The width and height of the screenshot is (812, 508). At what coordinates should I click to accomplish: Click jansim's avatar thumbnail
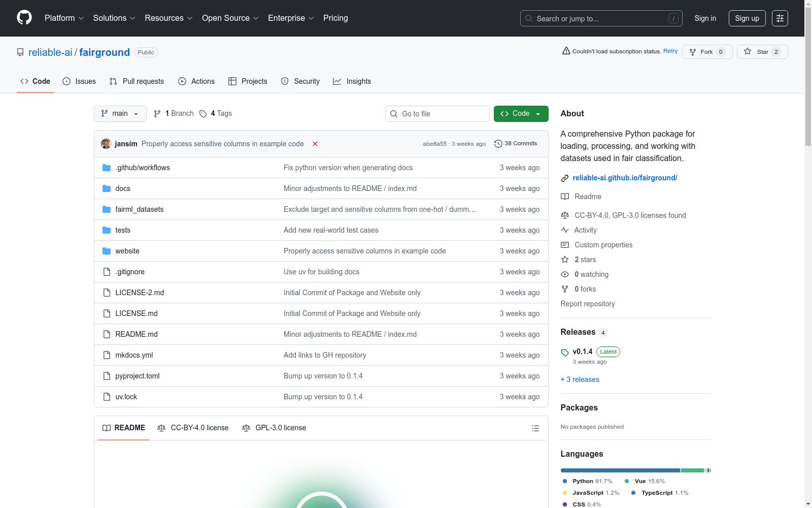point(106,144)
